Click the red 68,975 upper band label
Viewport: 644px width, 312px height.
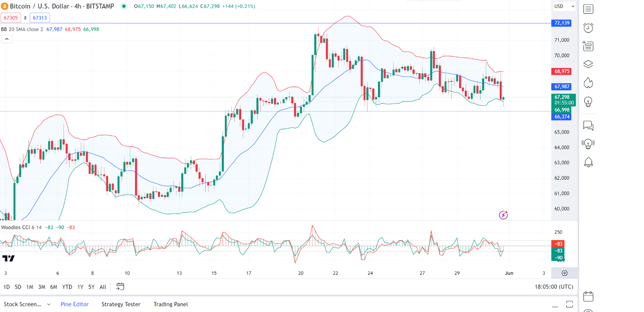coord(562,71)
